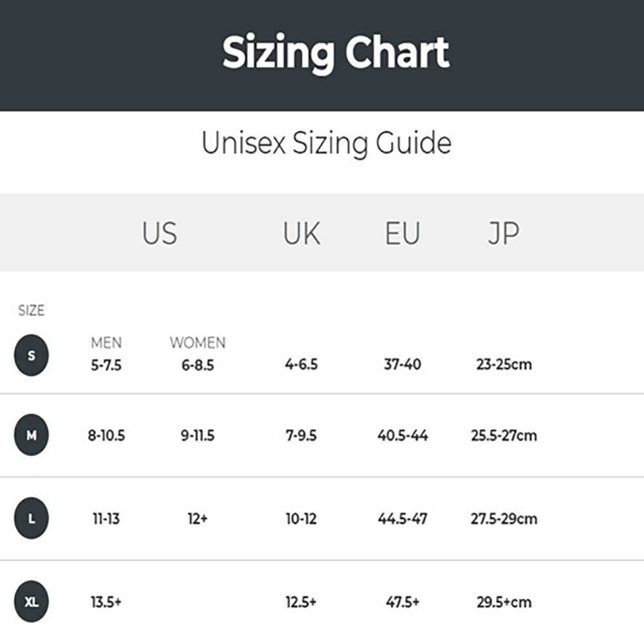This screenshot has width=644, height=644.
Task: Click the Unisex Sizing Guide heading
Action: point(326,143)
